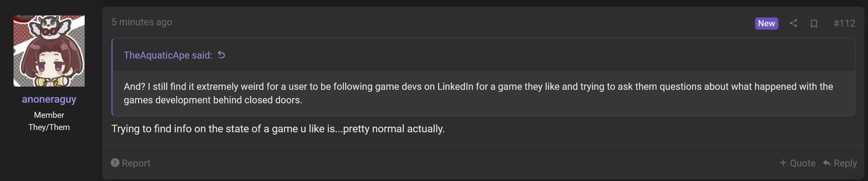868x181 pixels.
Task: Click the 'TheAquaticApe said:' quote header
Action: tap(168, 55)
